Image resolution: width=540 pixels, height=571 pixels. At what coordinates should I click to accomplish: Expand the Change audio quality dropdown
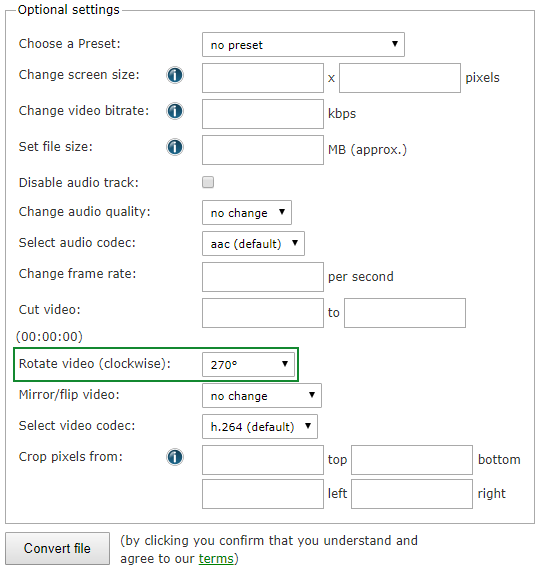coord(247,212)
